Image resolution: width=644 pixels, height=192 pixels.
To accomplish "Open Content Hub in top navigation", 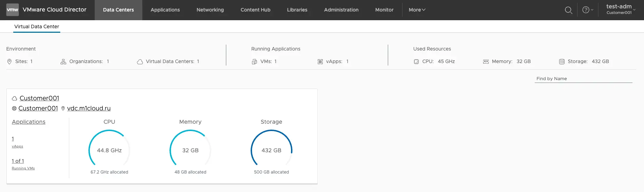I will click(x=256, y=10).
